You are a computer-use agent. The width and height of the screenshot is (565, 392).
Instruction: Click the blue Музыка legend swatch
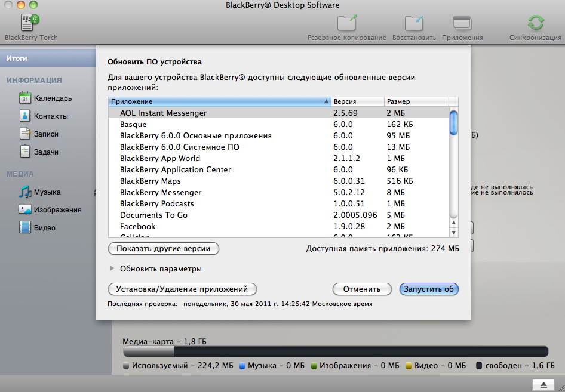point(242,366)
